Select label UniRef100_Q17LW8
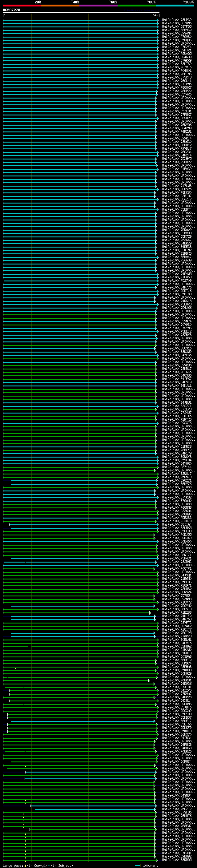Image resolution: width=197 pixels, height=868 pixels. coord(176,186)
